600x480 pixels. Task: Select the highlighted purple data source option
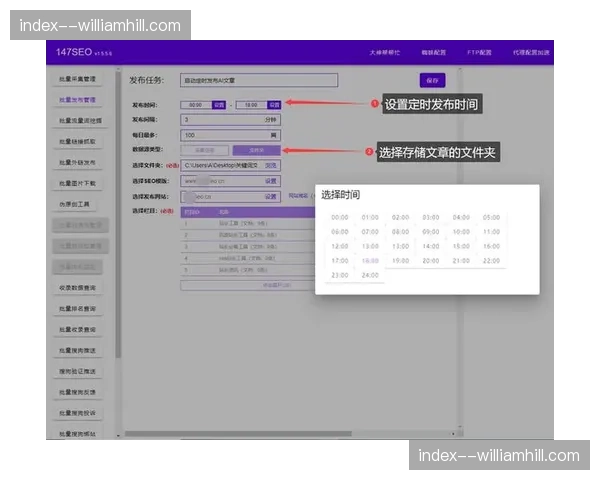tap(256, 150)
